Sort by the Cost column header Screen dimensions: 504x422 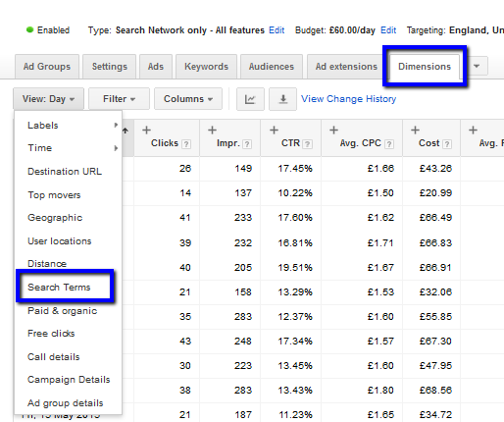pos(429,143)
